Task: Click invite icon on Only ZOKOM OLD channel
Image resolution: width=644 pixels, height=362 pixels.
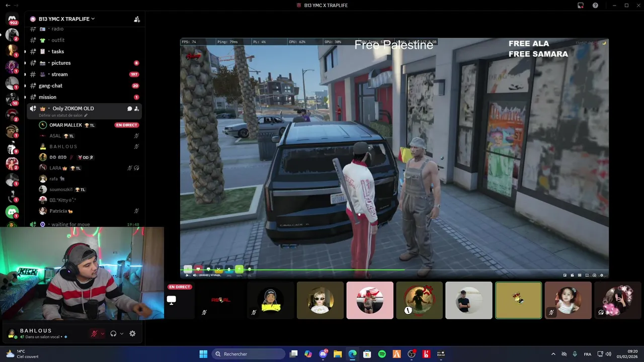Action: coord(136,109)
